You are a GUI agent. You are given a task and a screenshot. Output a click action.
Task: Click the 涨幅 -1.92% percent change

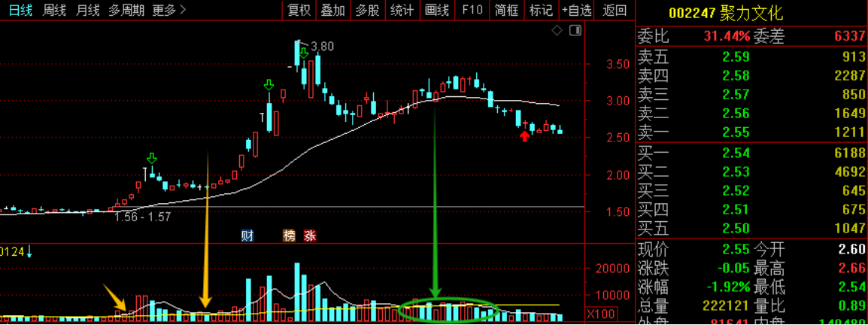click(x=727, y=287)
